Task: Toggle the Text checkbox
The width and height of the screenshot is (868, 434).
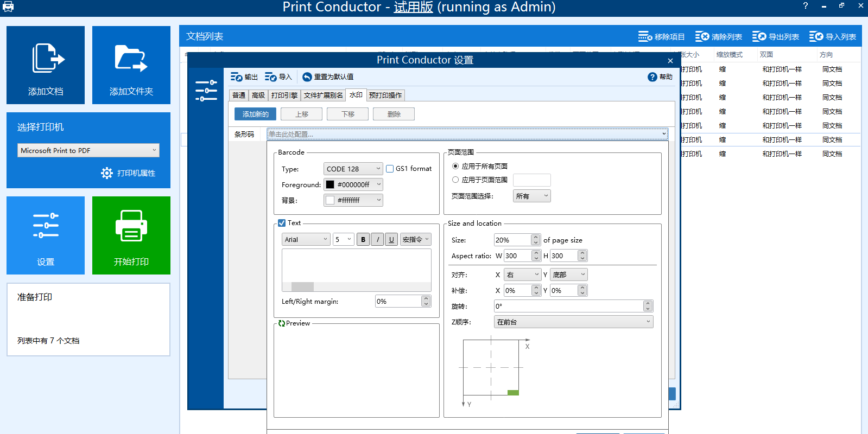Action: coord(282,223)
